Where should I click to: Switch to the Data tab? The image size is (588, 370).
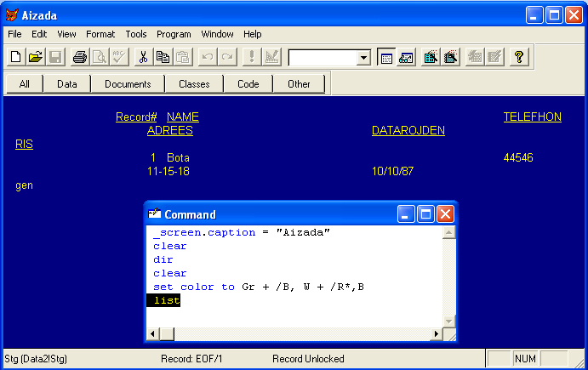67,84
